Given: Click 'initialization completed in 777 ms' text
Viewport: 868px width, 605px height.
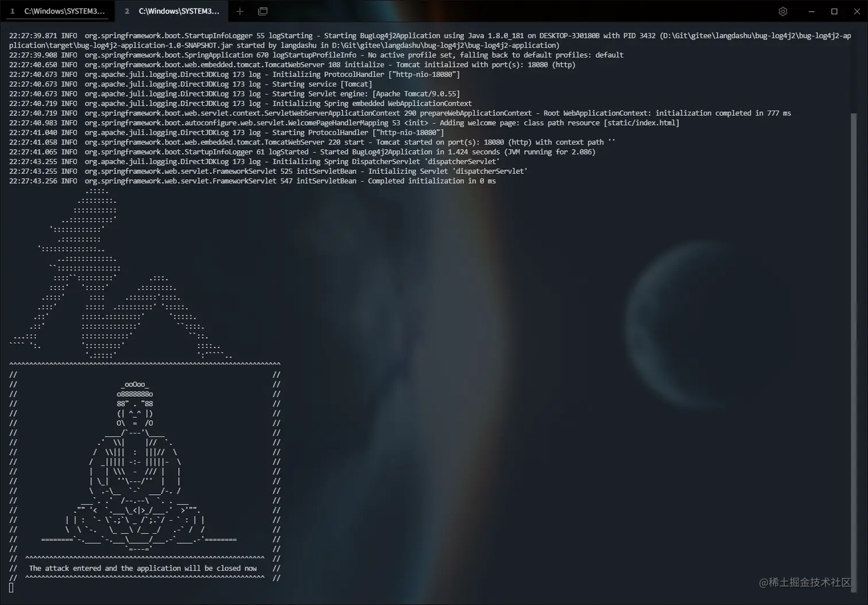Looking at the screenshot, I should pos(723,113).
